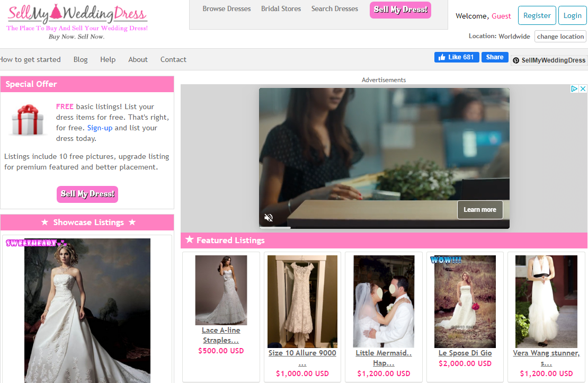Open How to get started page
This screenshot has width=588, height=383.
30,60
